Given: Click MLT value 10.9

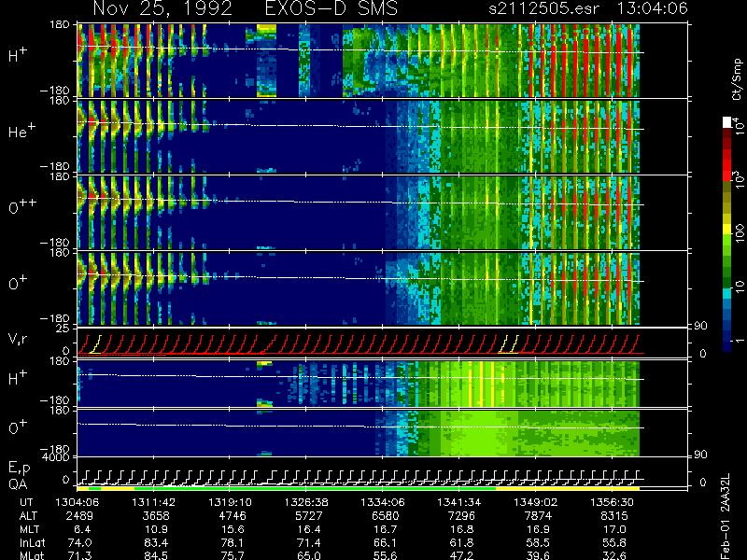Looking at the screenshot, I should 156,529.
